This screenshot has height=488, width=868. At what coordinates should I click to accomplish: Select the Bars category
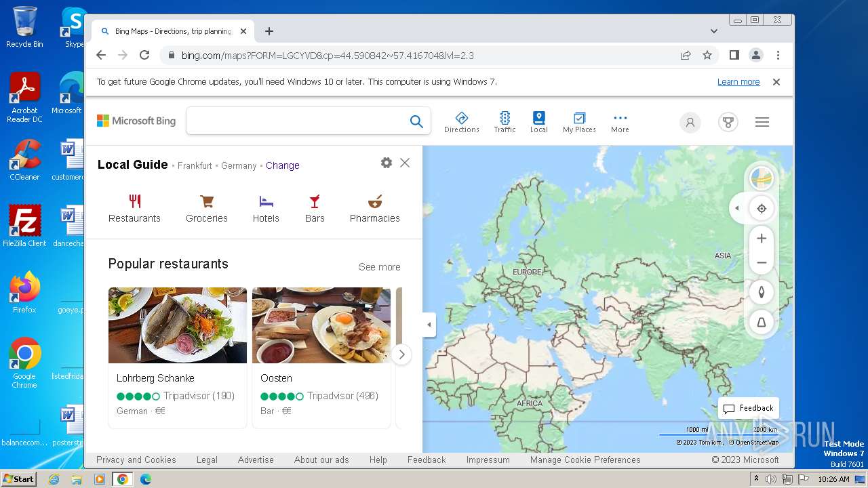click(315, 209)
